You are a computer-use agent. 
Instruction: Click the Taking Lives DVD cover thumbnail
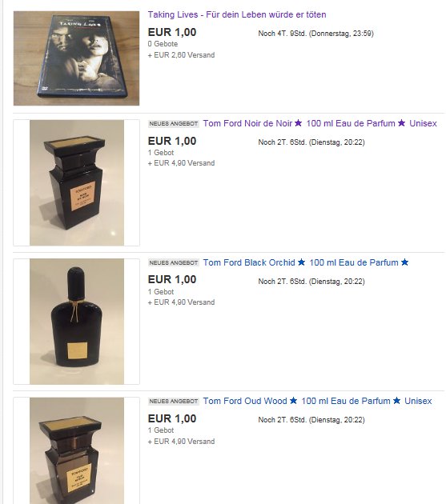pos(77,58)
